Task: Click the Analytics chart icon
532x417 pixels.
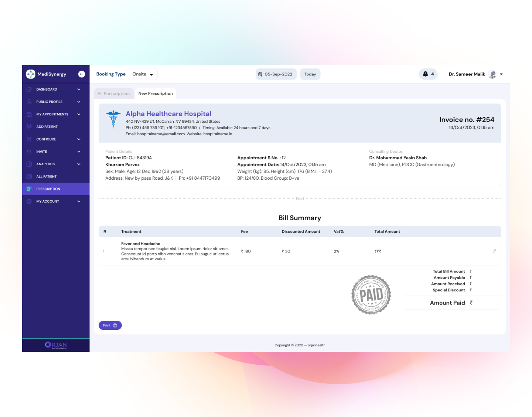Action: (x=29, y=164)
